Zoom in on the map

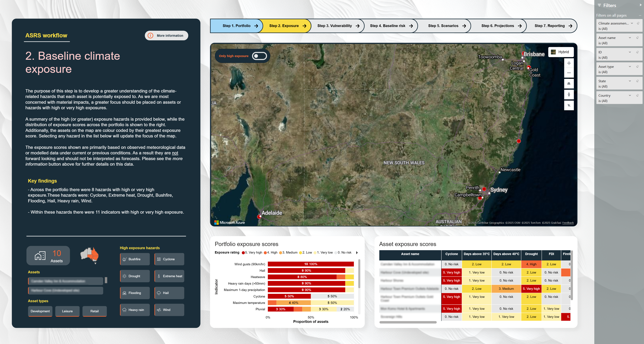click(569, 63)
